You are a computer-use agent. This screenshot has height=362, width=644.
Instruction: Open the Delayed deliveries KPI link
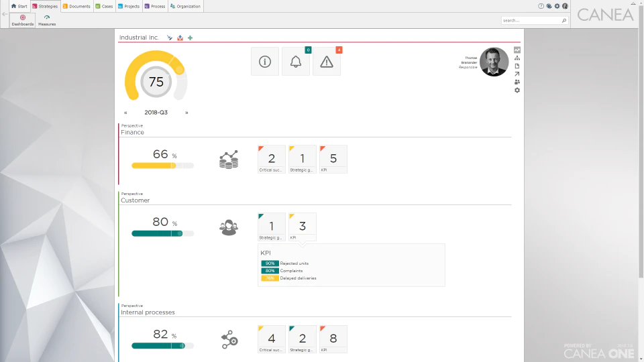tap(298, 278)
